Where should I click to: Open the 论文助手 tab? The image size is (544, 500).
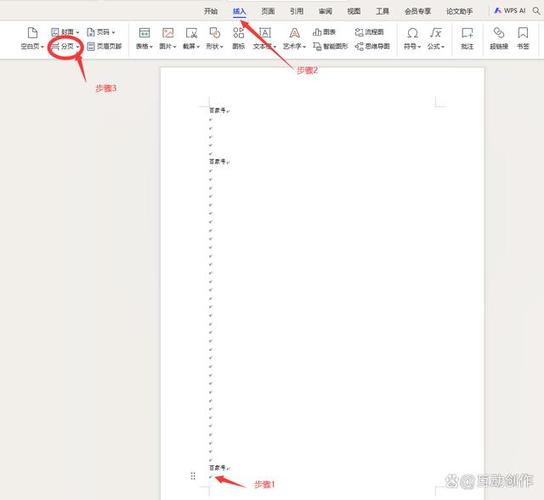pyautogui.click(x=459, y=11)
